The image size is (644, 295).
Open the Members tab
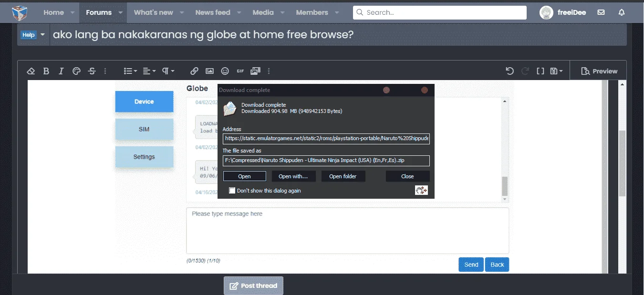pyautogui.click(x=312, y=12)
